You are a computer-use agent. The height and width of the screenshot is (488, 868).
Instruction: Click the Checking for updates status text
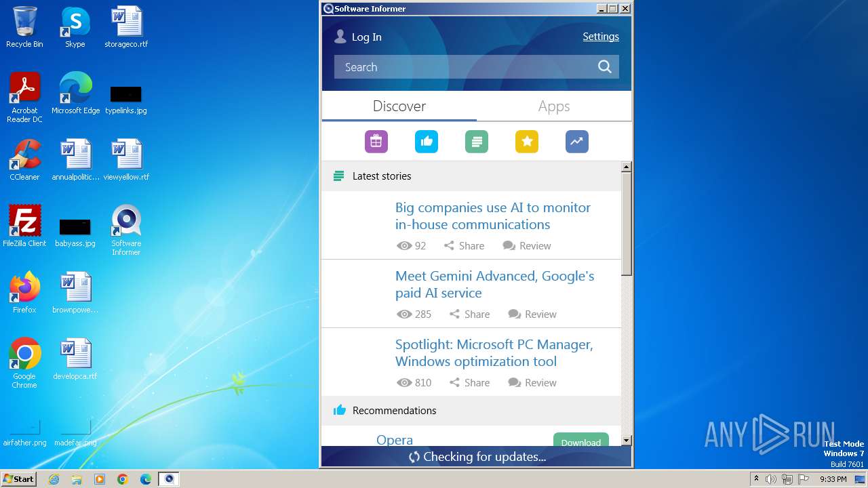(x=484, y=457)
